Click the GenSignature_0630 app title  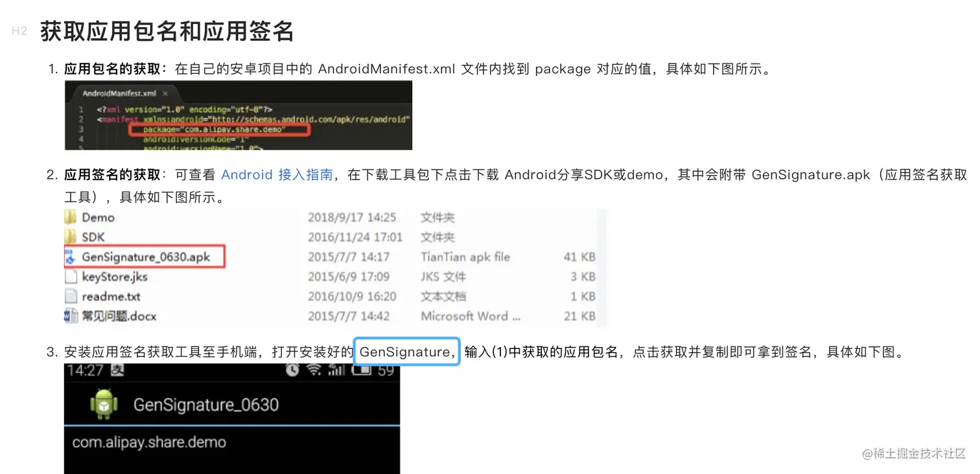206,405
